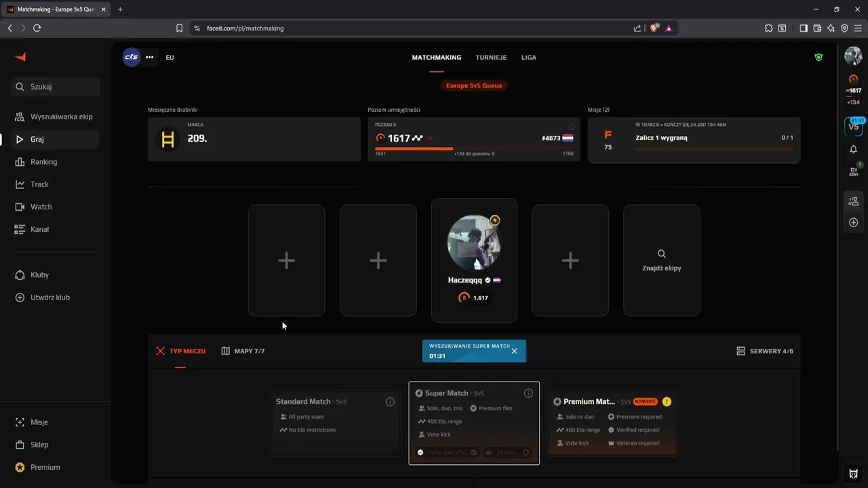Switch to the LIGA tab
This screenshot has width=868, height=488.
click(x=529, y=58)
